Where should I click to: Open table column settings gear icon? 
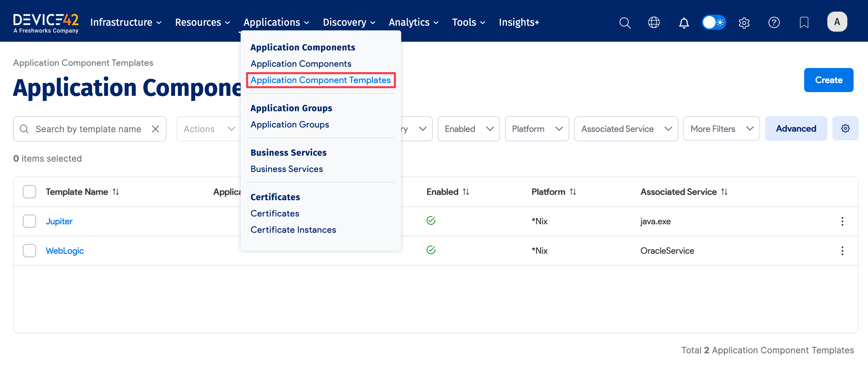click(845, 128)
